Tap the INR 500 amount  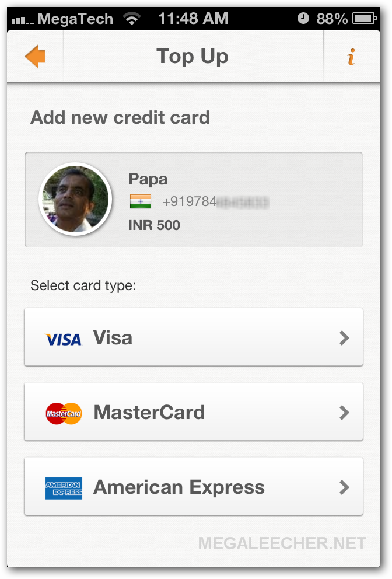[x=154, y=225]
